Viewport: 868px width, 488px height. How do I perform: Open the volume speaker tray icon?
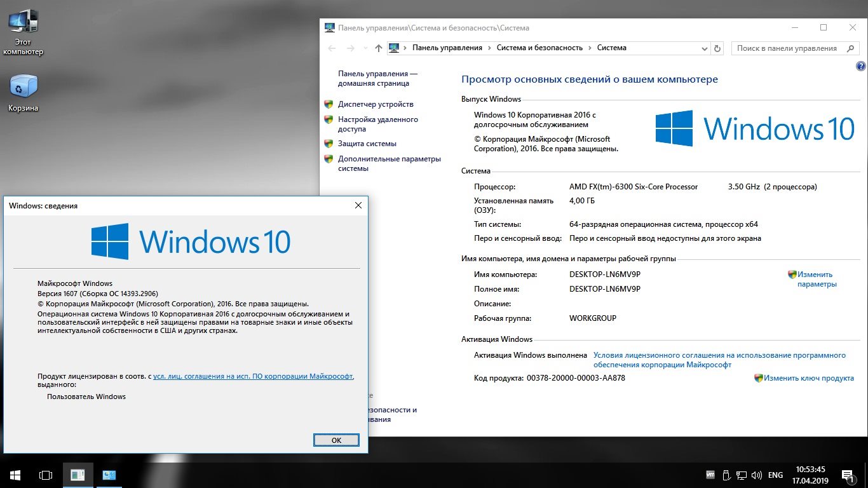756,475
